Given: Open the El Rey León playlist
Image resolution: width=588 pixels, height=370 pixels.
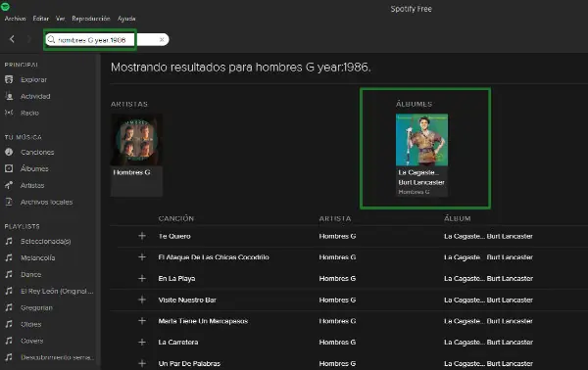Looking at the screenshot, I should [x=57, y=291].
